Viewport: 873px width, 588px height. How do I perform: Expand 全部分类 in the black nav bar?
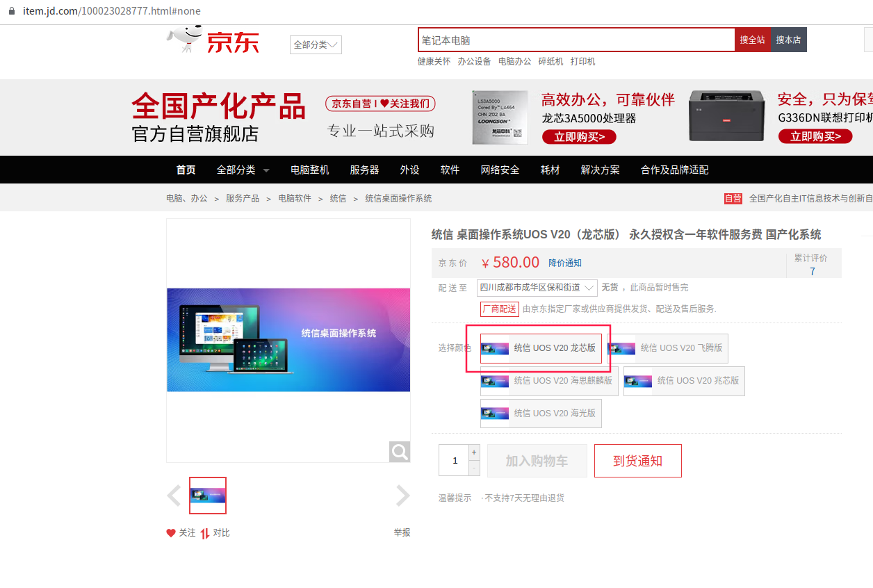[243, 170]
